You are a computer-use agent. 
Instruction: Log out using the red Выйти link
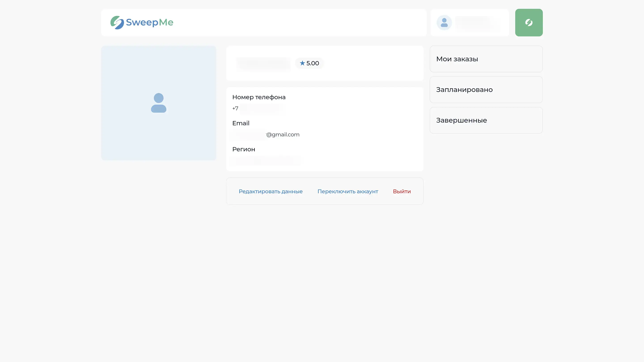[x=402, y=191]
